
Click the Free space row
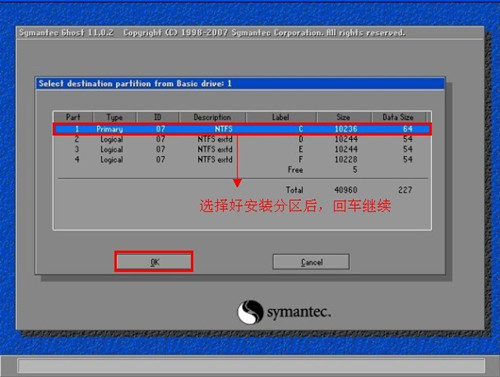coord(323,170)
